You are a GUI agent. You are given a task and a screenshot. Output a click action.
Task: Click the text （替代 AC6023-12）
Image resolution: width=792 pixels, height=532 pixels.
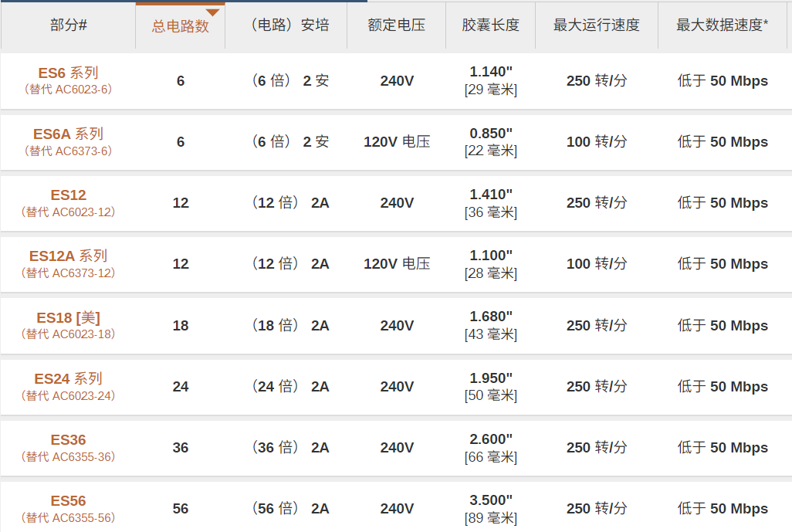coord(68,212)
